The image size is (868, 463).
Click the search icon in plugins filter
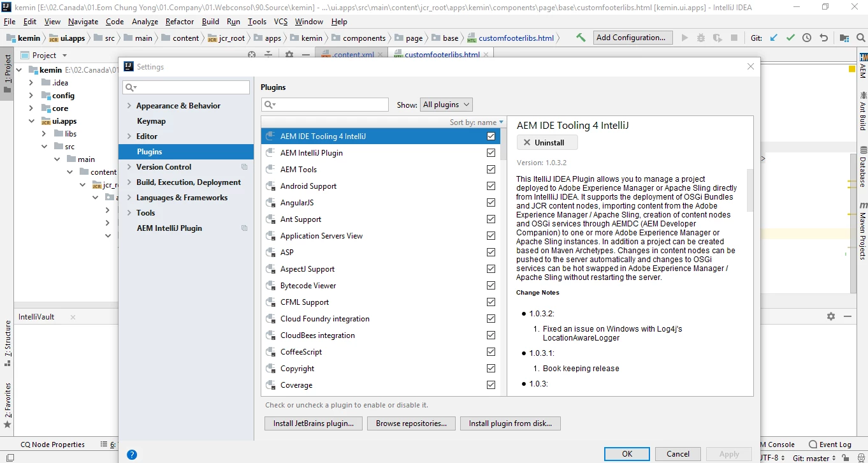pos(269,105)
